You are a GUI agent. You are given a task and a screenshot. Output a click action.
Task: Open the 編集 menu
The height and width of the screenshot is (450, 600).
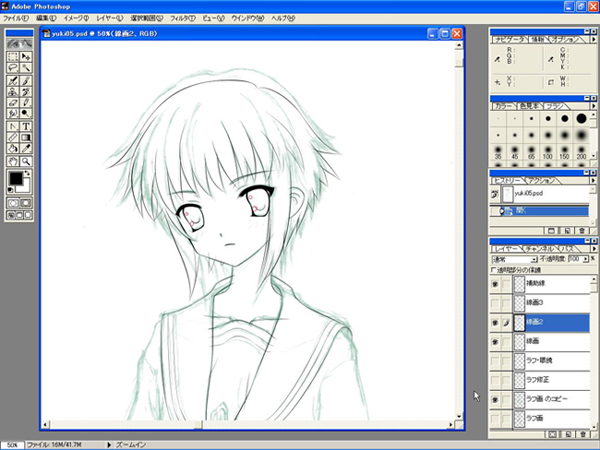point(46,18)
